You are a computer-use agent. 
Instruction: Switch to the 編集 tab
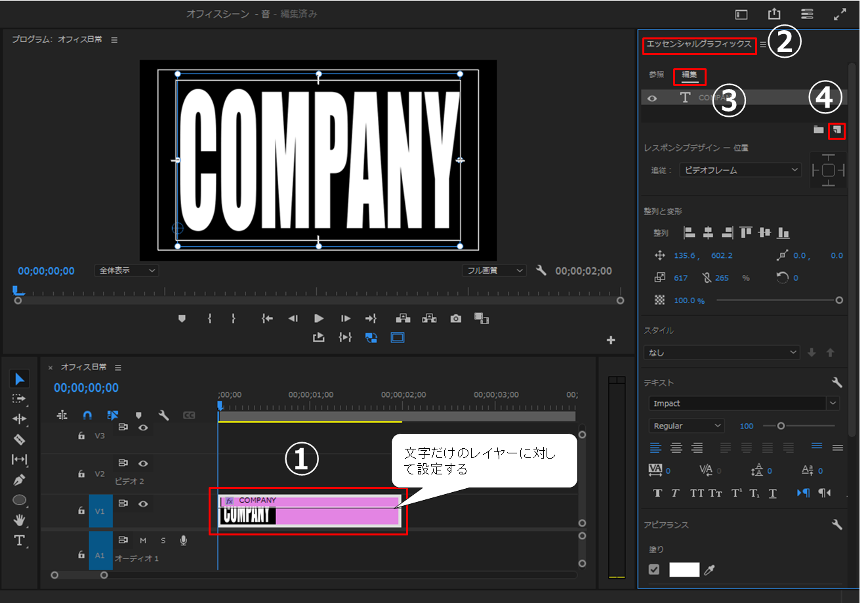[x=689, y=75]
